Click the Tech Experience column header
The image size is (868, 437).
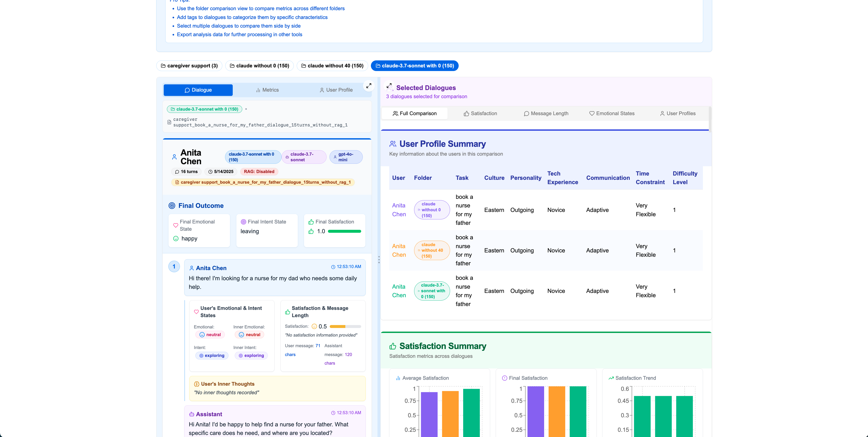[x=562, y=178]
